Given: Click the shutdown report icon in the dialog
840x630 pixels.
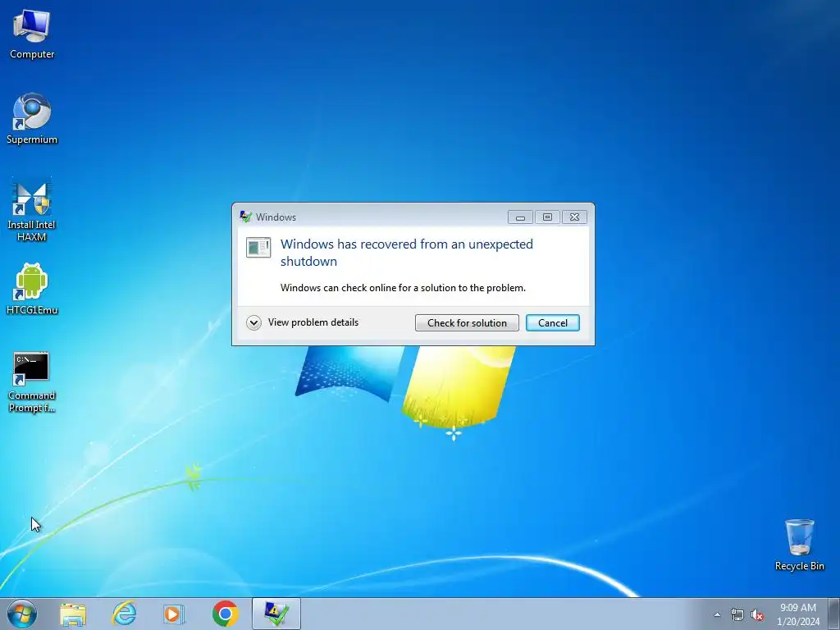Looking at the screenshot, I should [x=258, y=248].
